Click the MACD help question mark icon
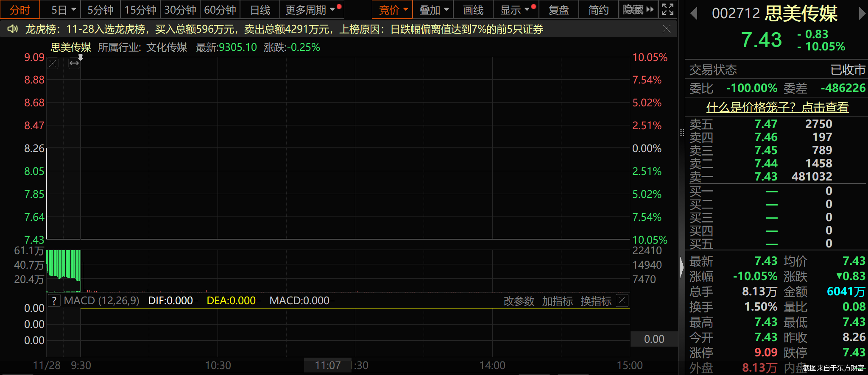This screenshot has width=868, height=375. [54, 301]
